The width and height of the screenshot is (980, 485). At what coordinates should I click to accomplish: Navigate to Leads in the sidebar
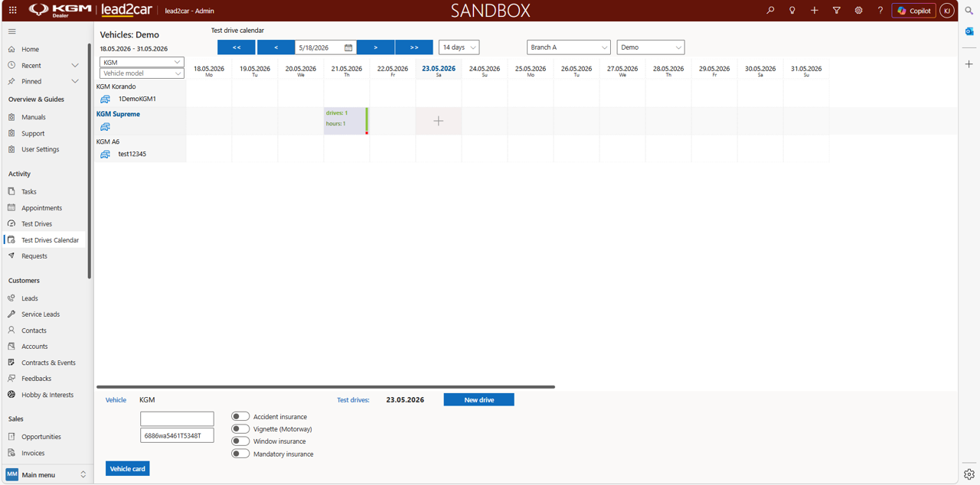click(30, 298)
